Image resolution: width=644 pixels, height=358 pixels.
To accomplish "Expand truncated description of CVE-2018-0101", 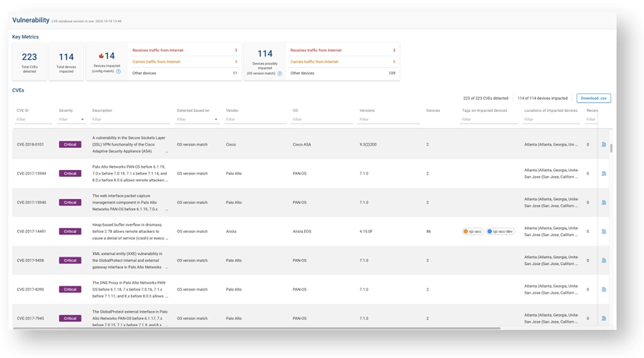I will click(x=166, y=152).
